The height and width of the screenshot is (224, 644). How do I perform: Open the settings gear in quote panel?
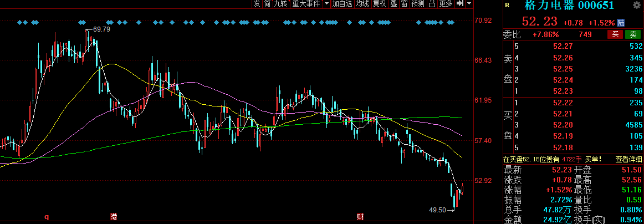pyautogui.click(x=636, y=5)
